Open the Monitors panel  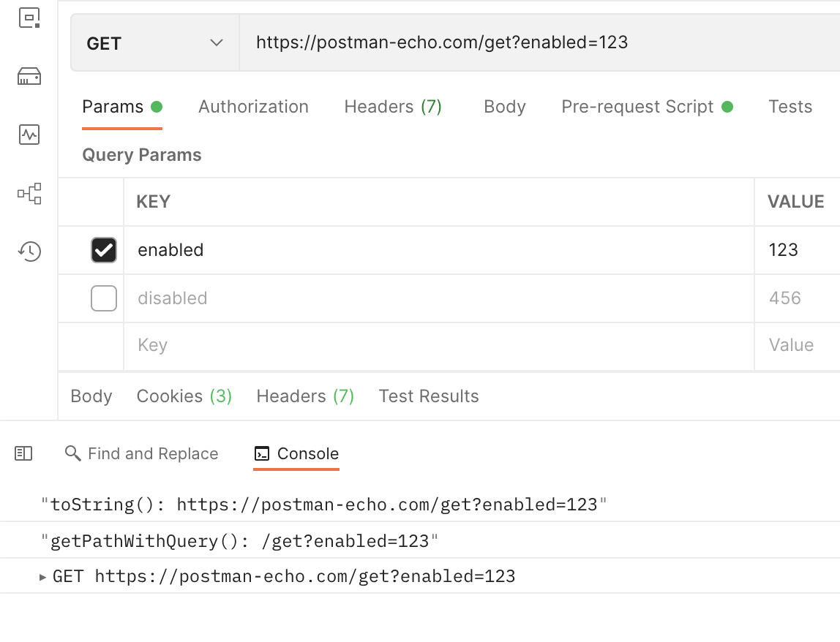[29, 135]
